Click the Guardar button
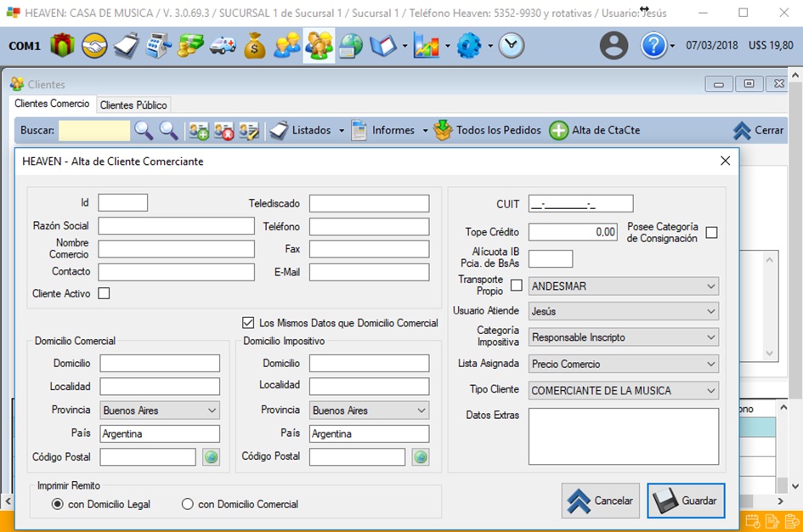803x532 pixels. [686, 501]
